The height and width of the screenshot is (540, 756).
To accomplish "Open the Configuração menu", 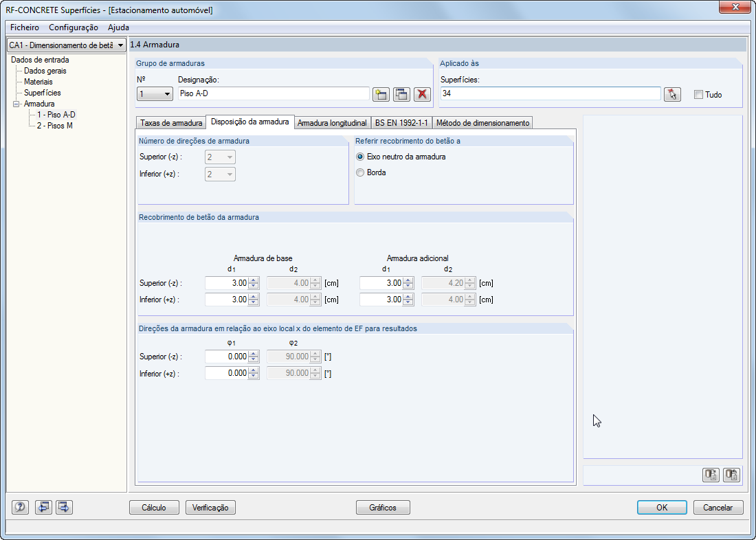I will point(74,27).
